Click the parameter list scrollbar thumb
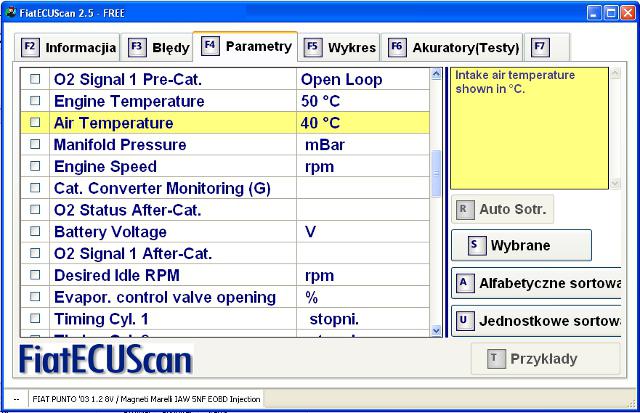Image resolution: width=640 pixels, height=413 pixels. coord(436,173)
